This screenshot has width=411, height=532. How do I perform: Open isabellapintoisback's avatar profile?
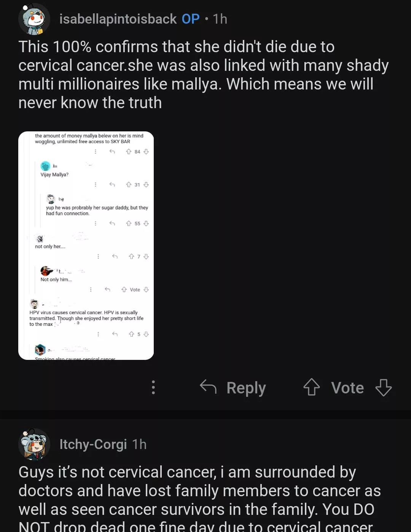pos(34,19)
